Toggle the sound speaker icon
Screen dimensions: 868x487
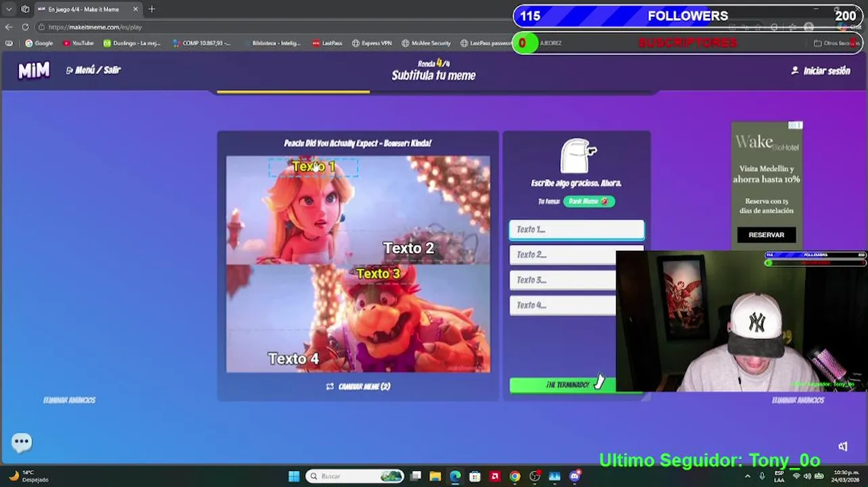click(843, 446)
